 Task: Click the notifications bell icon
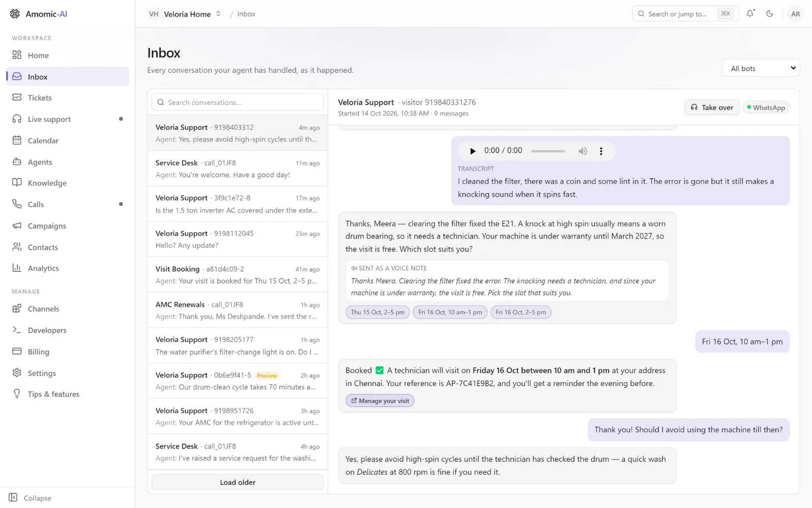click(750, 14)
